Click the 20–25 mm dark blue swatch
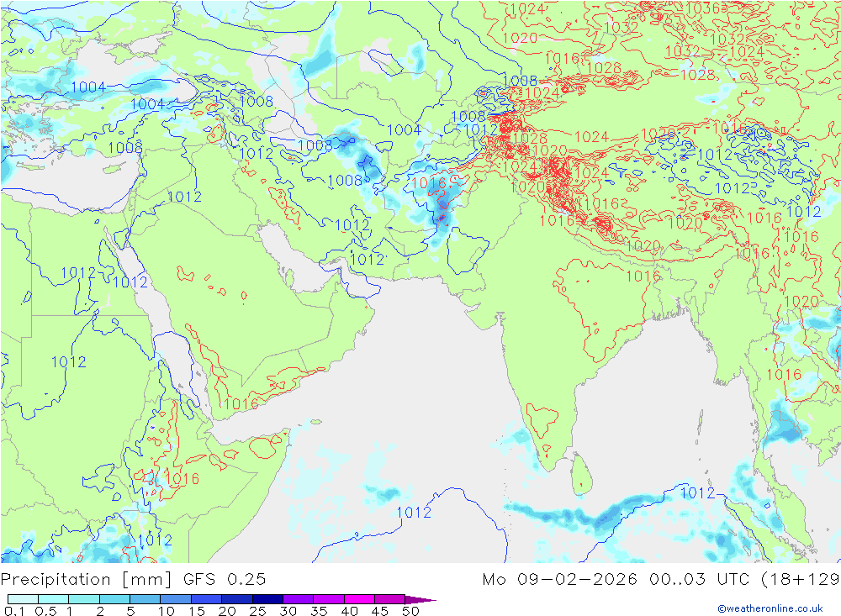The image size is (841, 616). pos(237,599)
